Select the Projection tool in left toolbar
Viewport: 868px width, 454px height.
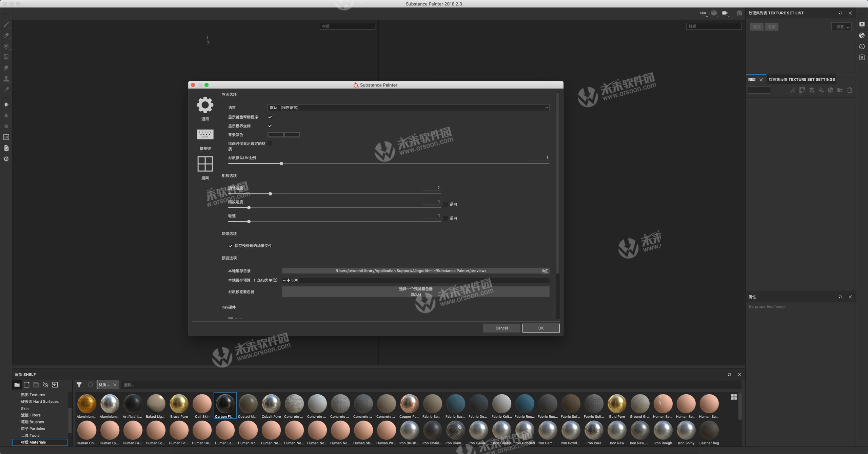[6, 46]
